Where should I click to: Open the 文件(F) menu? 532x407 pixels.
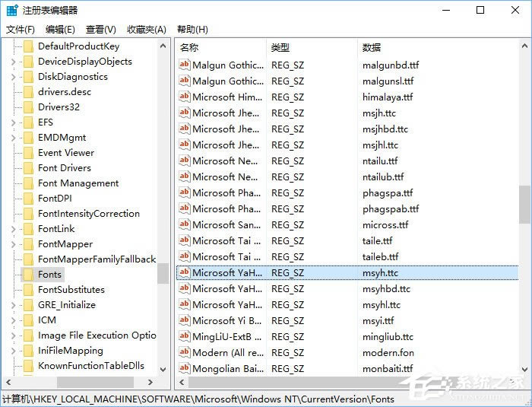click(20, 30)
